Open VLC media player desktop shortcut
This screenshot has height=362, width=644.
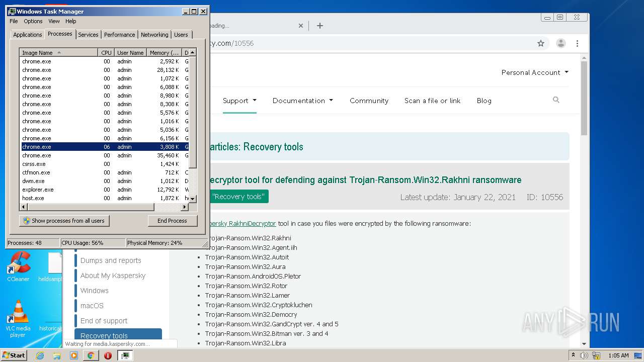click(18, 319)
